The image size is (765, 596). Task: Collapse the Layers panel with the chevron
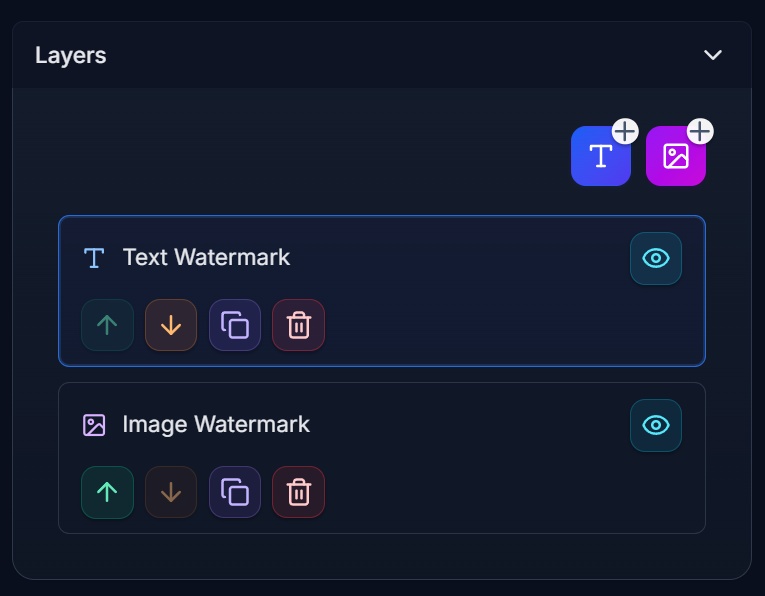(x=713, y=55)
